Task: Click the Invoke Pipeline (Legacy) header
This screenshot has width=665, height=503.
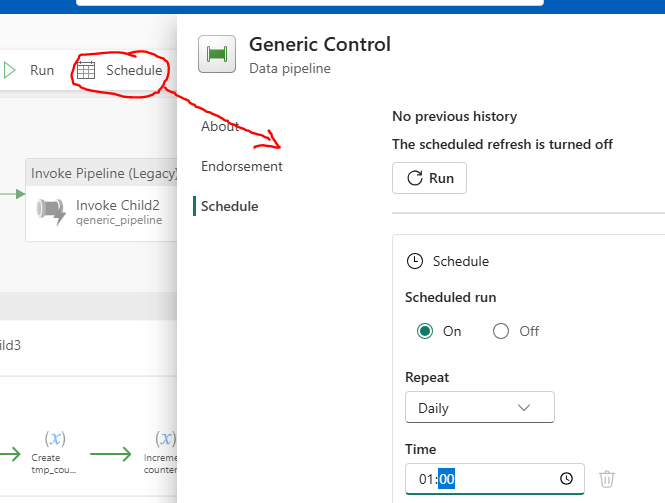Action: 101,173
